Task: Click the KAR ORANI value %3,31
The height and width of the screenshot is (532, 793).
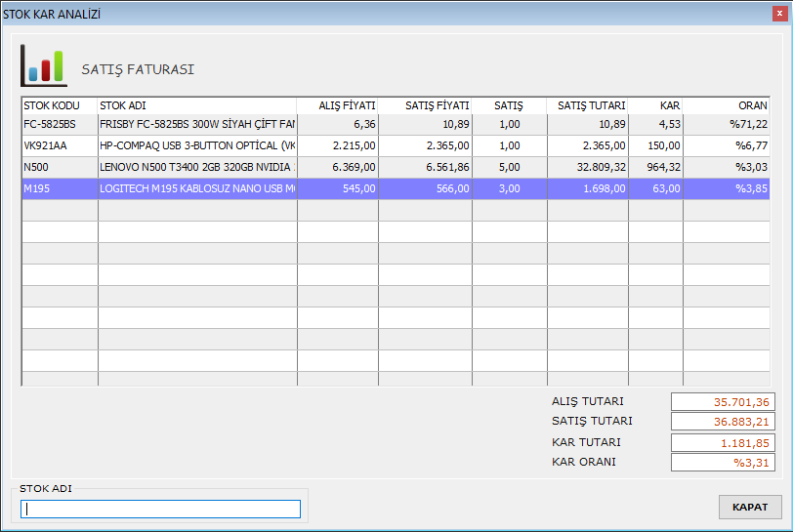Action: [x=723, y=463]
